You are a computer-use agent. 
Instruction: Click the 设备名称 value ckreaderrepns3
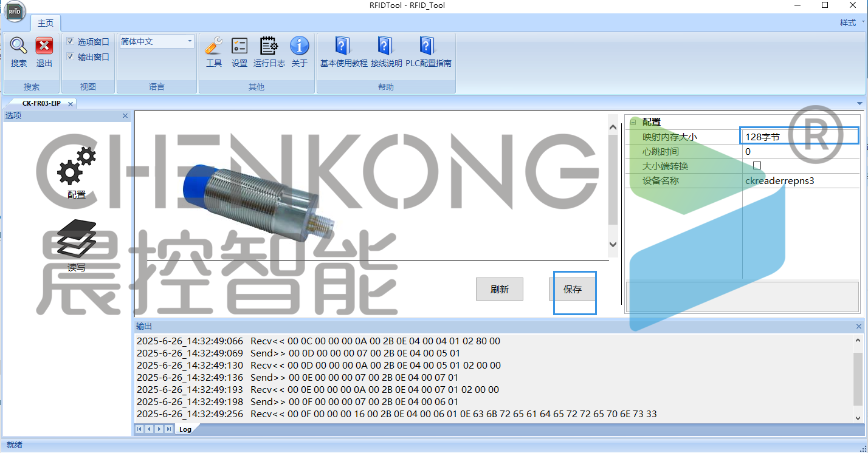[x=801, y=180]
